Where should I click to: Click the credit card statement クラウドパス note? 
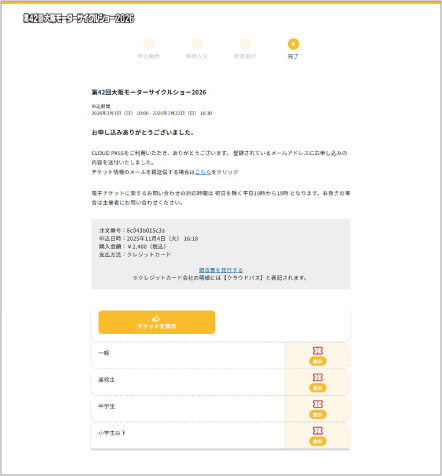pyautogui.click(x=219, y=278)
